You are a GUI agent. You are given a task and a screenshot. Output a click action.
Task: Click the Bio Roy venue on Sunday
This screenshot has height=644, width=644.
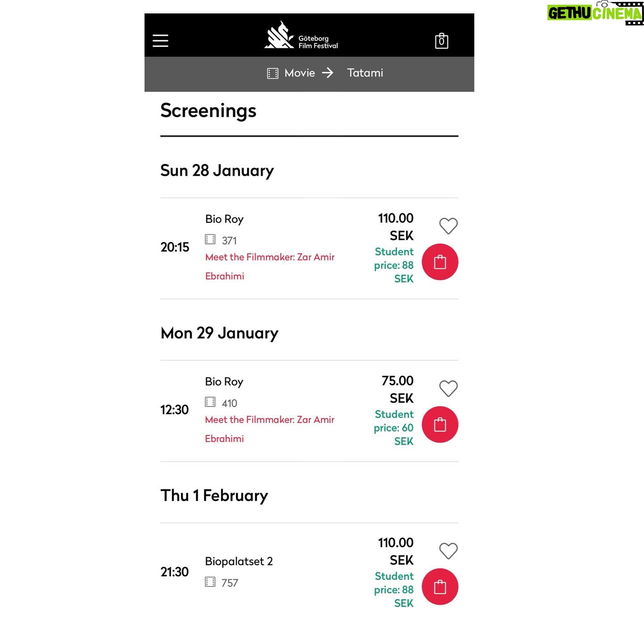tap(225, 219)
